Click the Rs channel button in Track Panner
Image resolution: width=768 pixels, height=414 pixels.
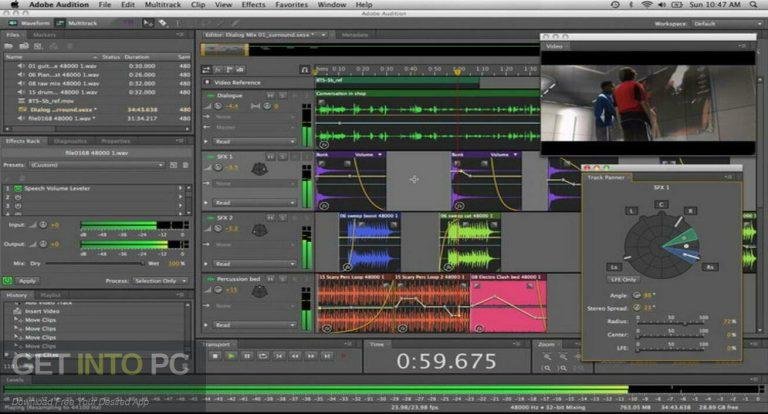pyautogui.click(x=710, y=267)
